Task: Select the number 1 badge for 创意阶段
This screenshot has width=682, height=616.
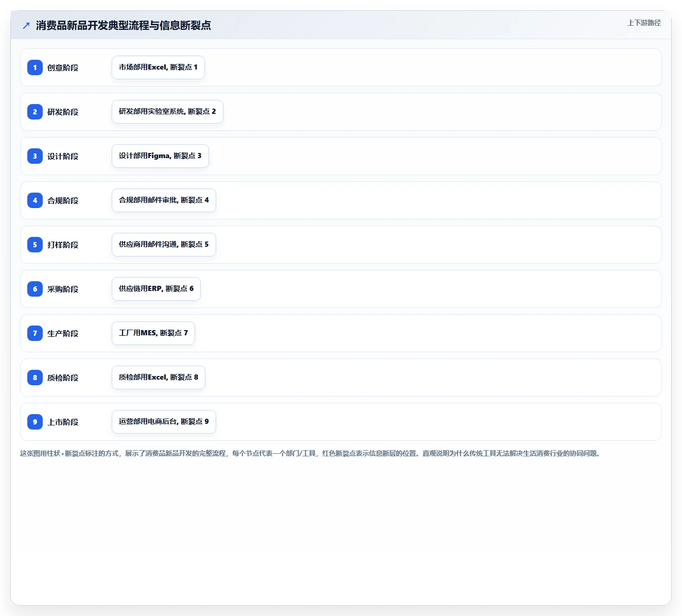Action: [35, 67]
